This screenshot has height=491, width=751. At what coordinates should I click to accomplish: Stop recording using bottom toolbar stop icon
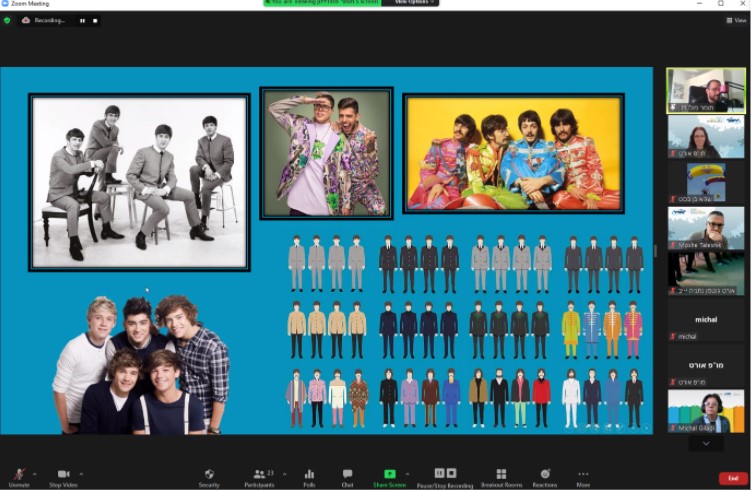click(451, 473)
